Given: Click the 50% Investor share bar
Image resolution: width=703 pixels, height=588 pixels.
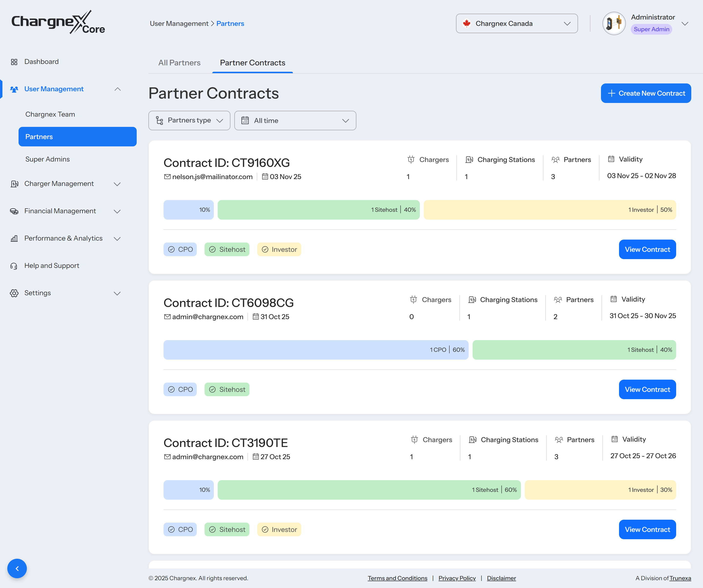Looking at the screenshot, I should [x=550, y=210].
